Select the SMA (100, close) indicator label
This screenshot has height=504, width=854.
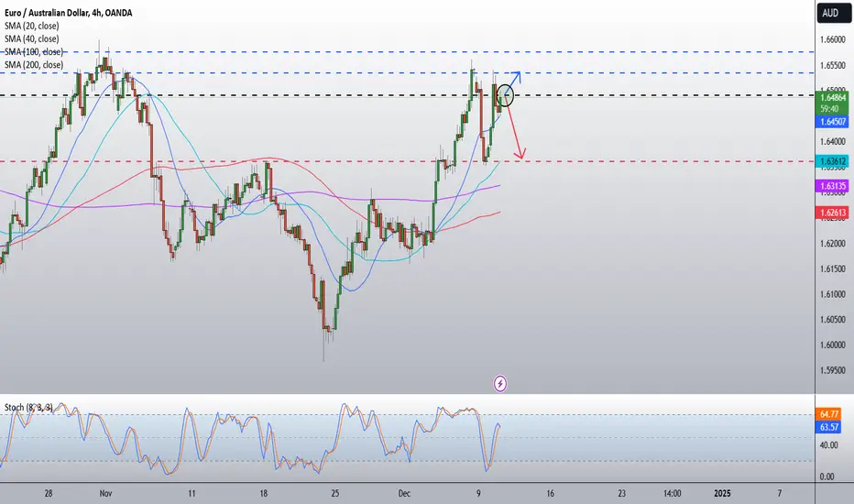coord(34,51)
